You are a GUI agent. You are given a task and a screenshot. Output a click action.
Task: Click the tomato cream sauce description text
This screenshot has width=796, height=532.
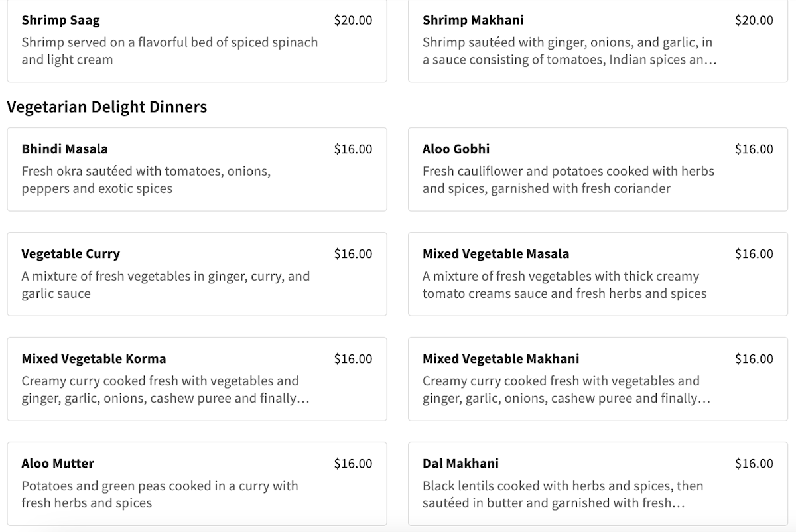tap(564, 285)
